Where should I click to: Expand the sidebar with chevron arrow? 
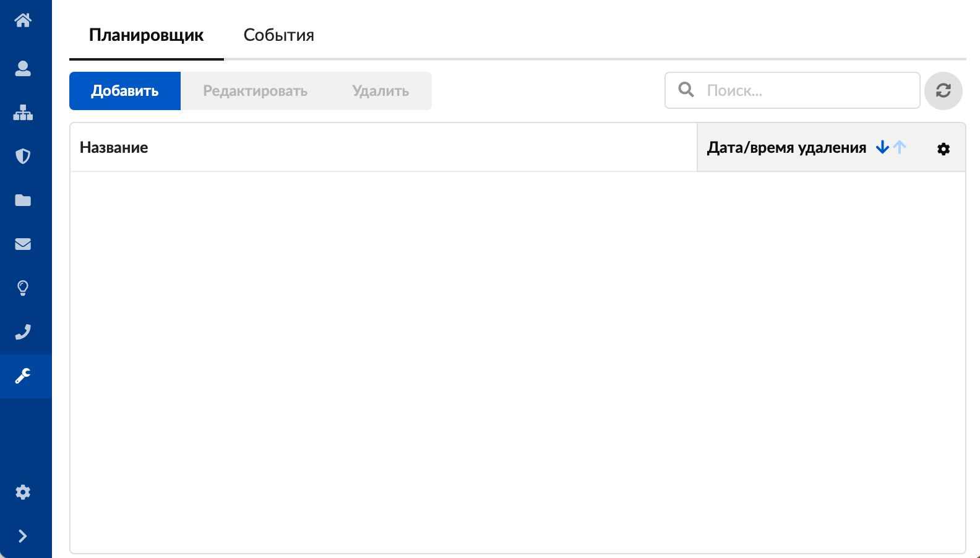click(x=23, y=536)
